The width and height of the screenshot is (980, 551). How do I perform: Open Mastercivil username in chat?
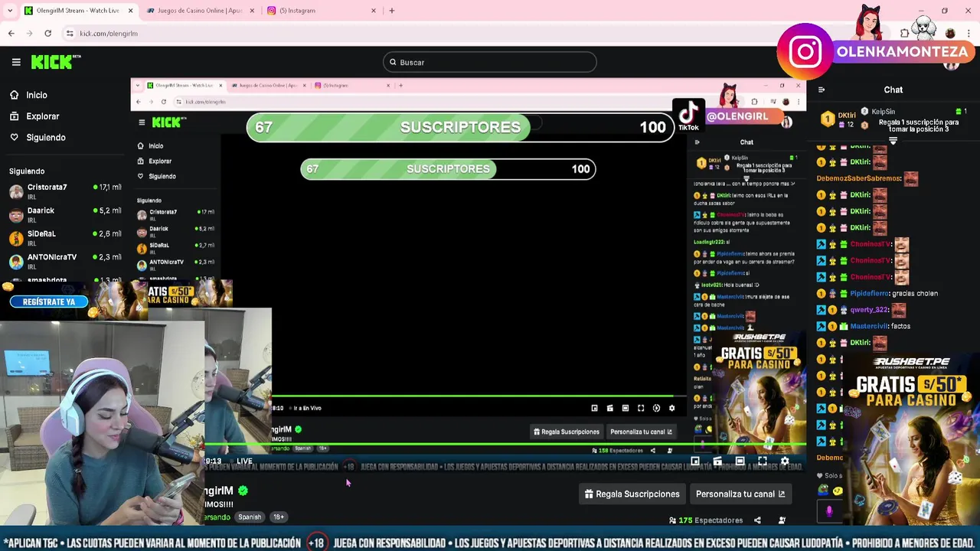869,326
